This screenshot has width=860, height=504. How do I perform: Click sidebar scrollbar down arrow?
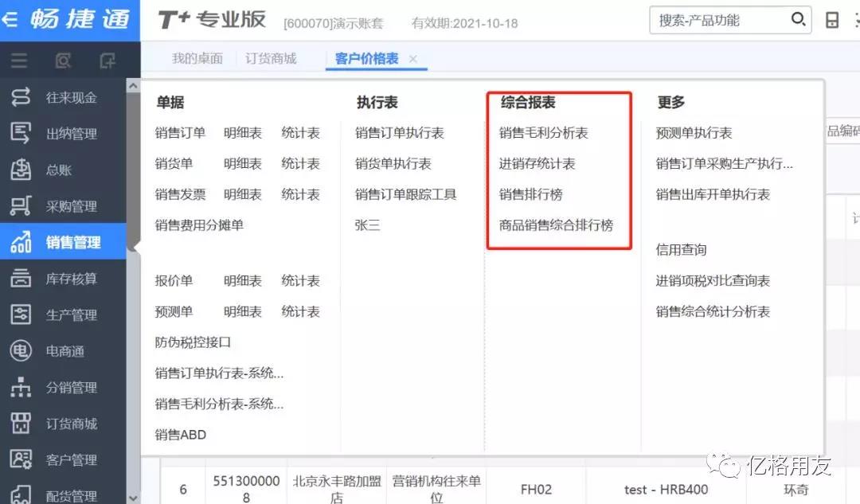(133, 498)
